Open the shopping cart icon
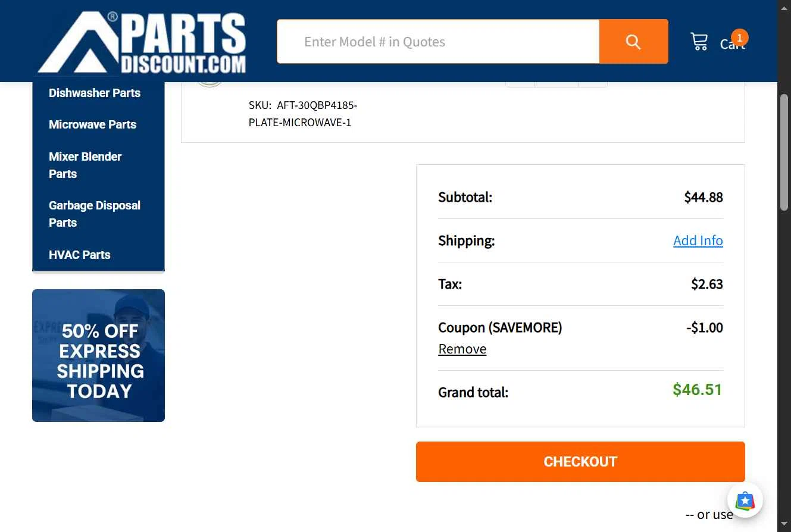This screenshot has width=791, height=532. (699, 42)
